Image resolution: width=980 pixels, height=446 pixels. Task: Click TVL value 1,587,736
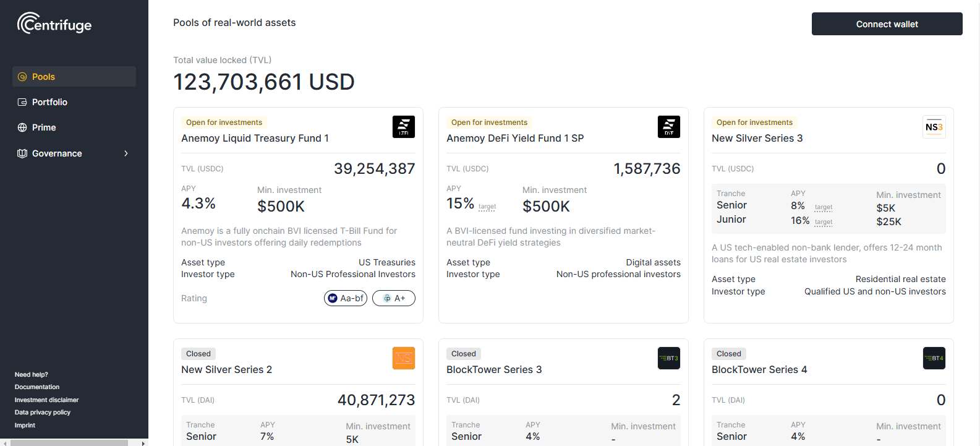pos(647,169)
